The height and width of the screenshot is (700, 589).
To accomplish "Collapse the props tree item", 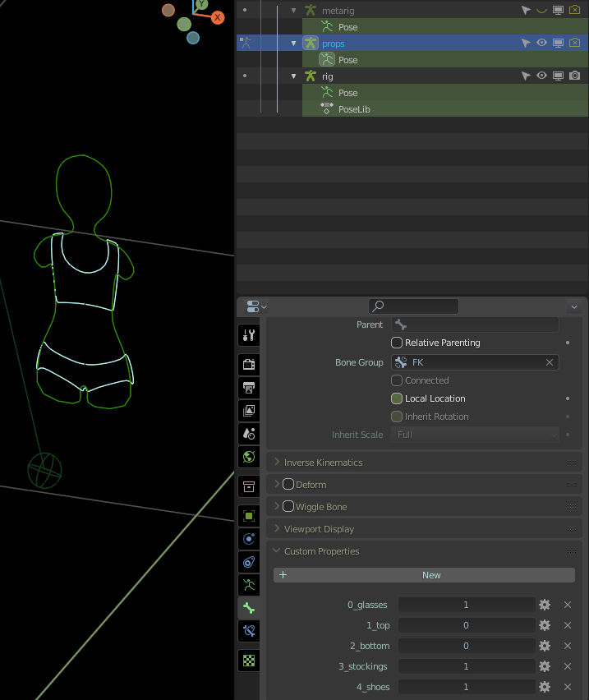I will pos(294,43).
